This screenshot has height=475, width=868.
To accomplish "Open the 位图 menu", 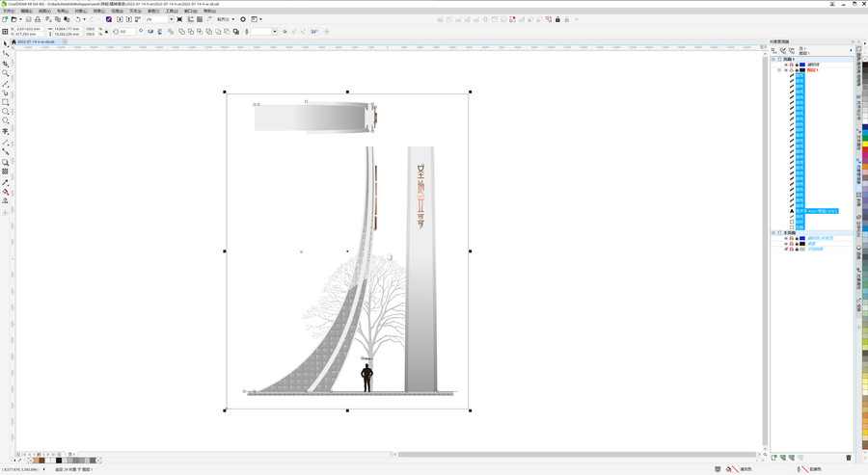I will coord(117,11).
